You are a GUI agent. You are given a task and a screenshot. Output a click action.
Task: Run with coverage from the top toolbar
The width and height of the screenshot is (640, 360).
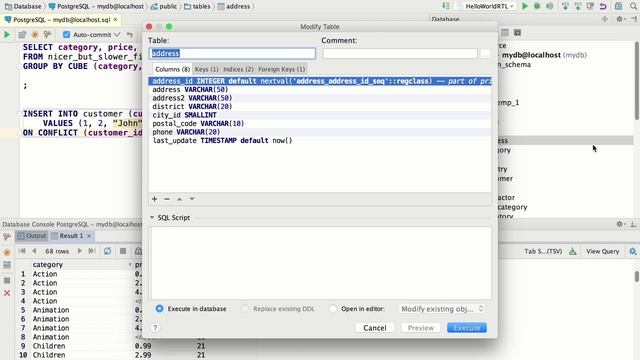click(550, 6)
